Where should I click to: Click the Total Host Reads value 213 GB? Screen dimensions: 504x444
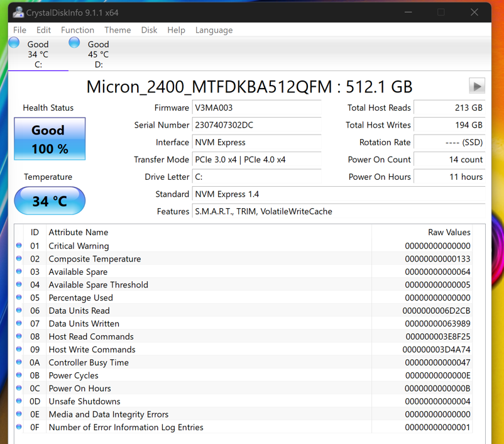point(449,108)
